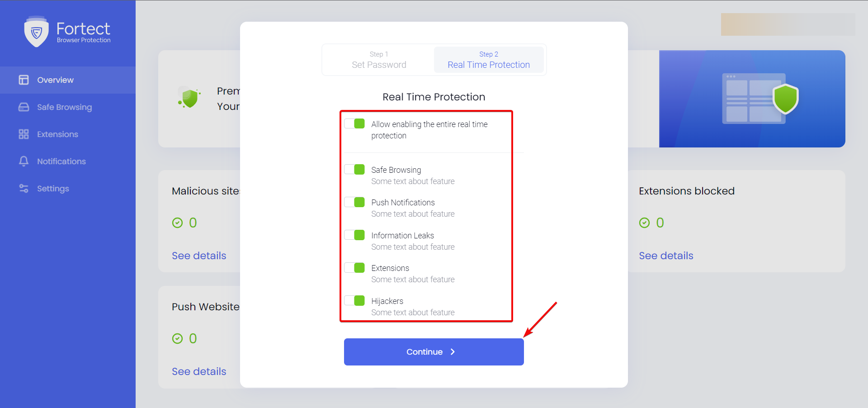Click the check icon under Extensions blocked
This screenshot has width=868, height=408.
(644, 223)
